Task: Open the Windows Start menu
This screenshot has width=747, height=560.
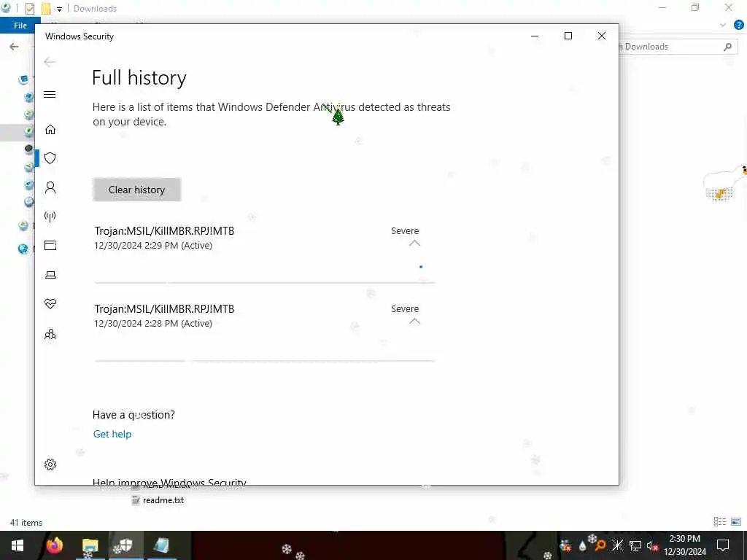Action: pos(18,545)
